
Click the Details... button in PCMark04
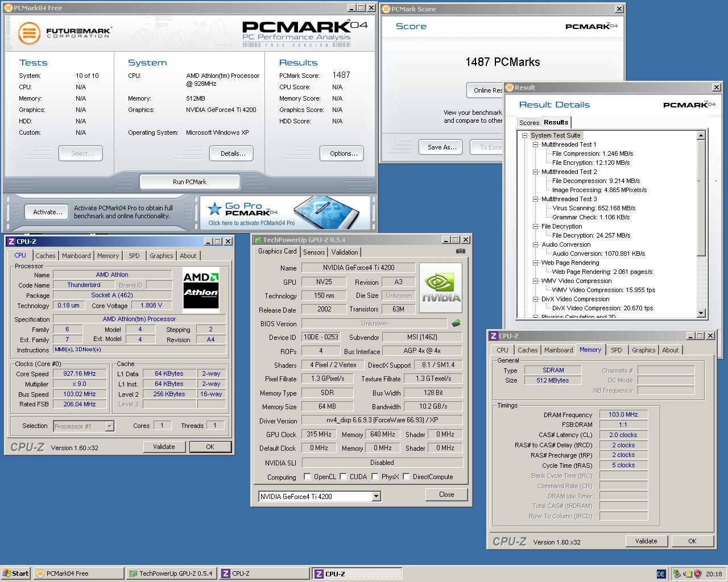click(233, 153)
